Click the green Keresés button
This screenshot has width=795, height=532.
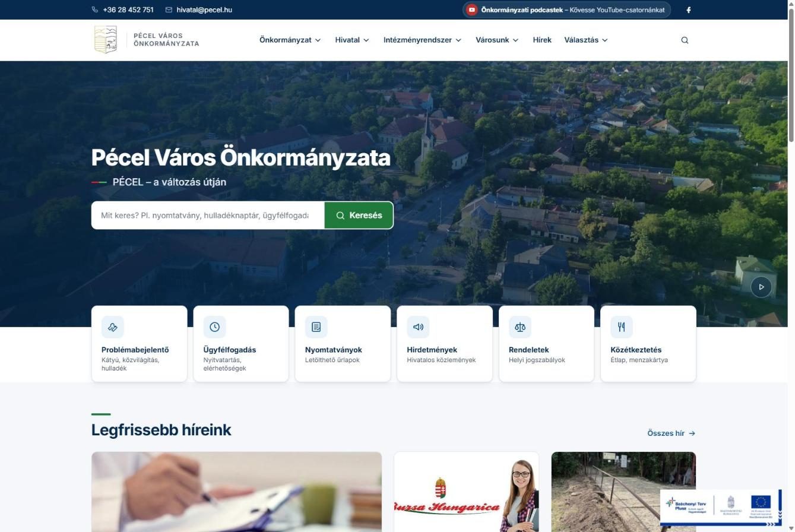click(359, 216)
